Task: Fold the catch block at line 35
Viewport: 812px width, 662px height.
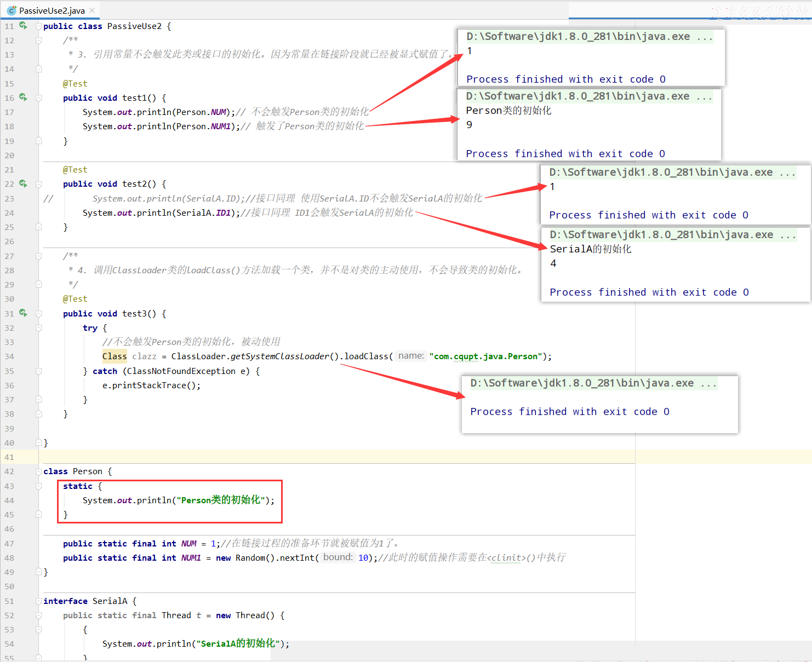Action: 38,371
